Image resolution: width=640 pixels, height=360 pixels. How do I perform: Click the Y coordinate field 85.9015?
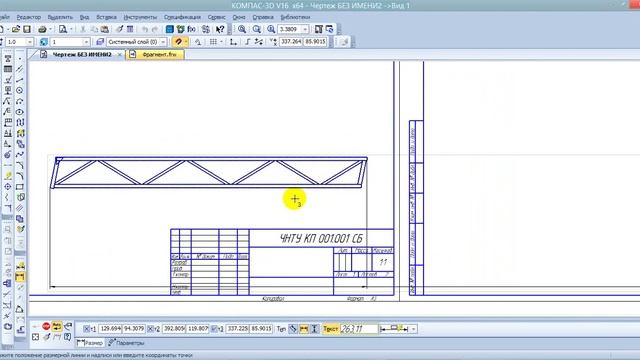pyautogui.click(x=315, y=42)
